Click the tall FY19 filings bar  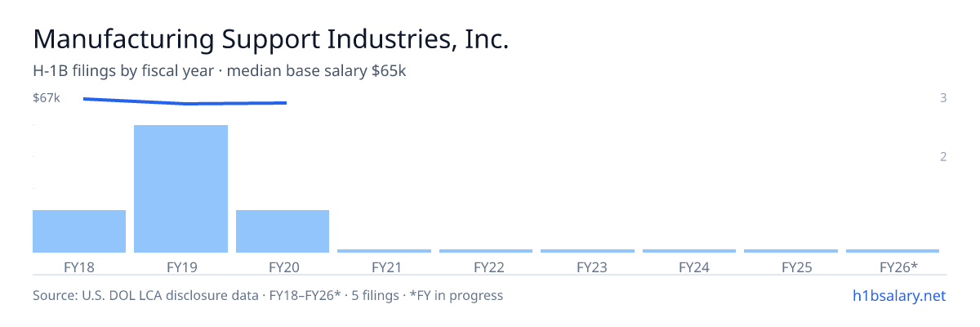coord(180,189)
